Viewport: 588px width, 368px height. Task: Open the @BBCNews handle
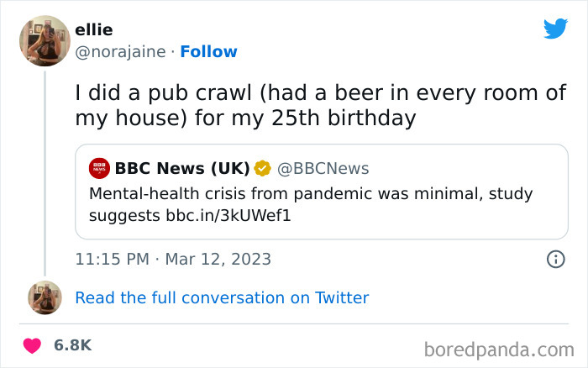322,168
